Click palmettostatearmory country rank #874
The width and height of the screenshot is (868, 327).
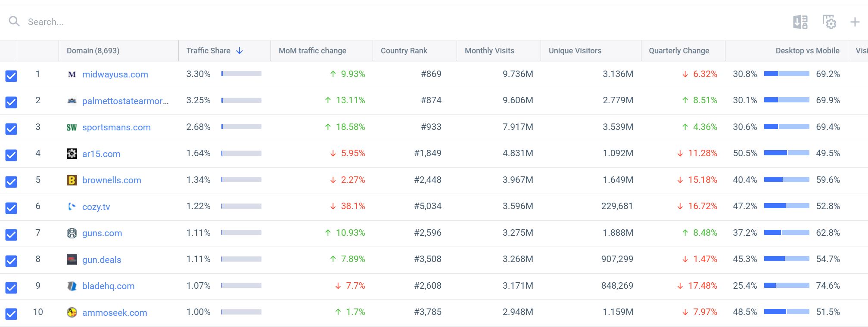(x=431, y=100)
